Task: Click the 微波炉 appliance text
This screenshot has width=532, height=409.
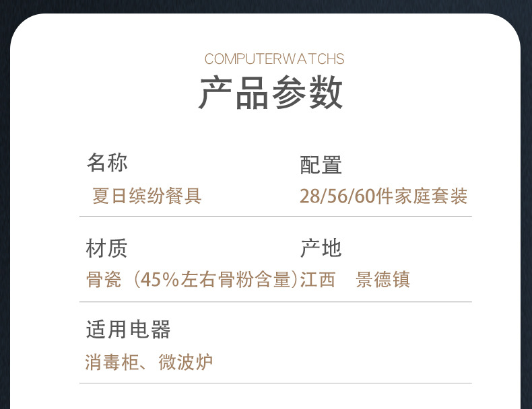Action: click(186, 363)
